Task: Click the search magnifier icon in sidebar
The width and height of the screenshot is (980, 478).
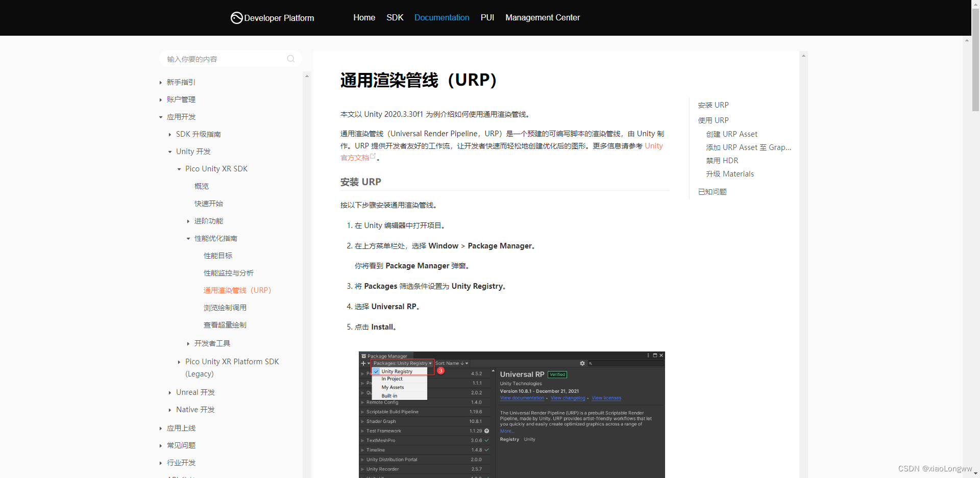Action: coord(291,59)
